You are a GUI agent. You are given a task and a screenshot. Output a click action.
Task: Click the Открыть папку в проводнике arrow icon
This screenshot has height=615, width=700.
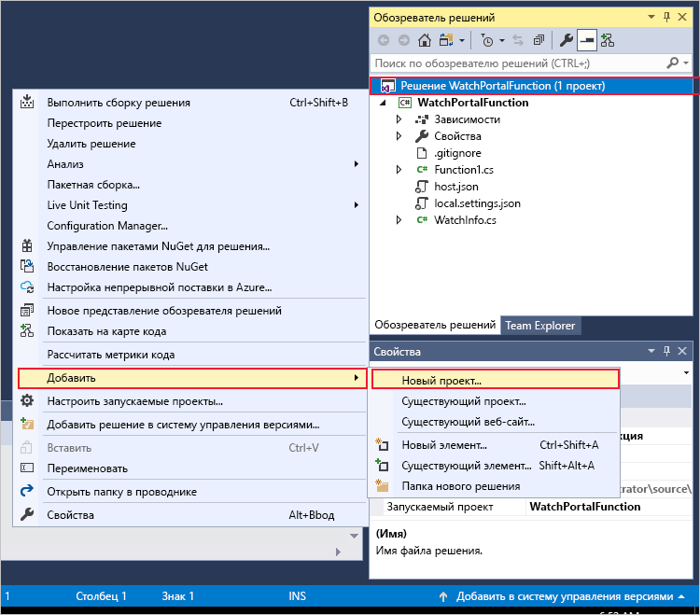tap(27, 491)
